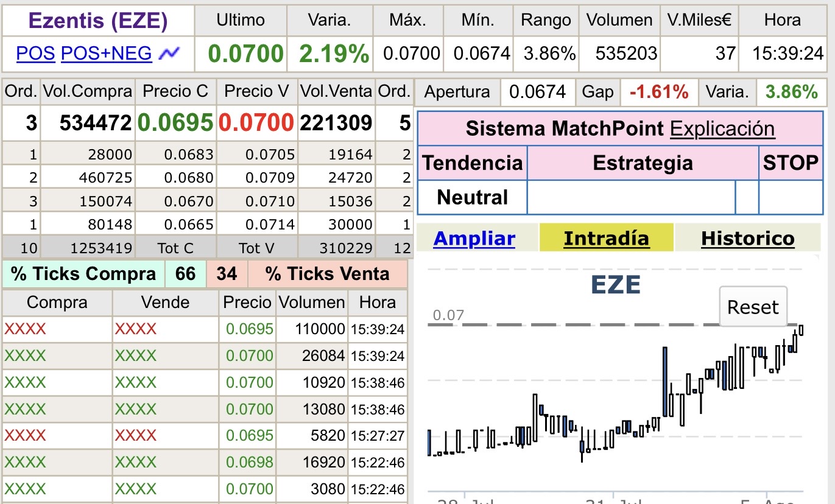Image resolution: width=835 pixels, height=504 pixels.
Task: Click the Hora header cell
Action: pos(782,20)
